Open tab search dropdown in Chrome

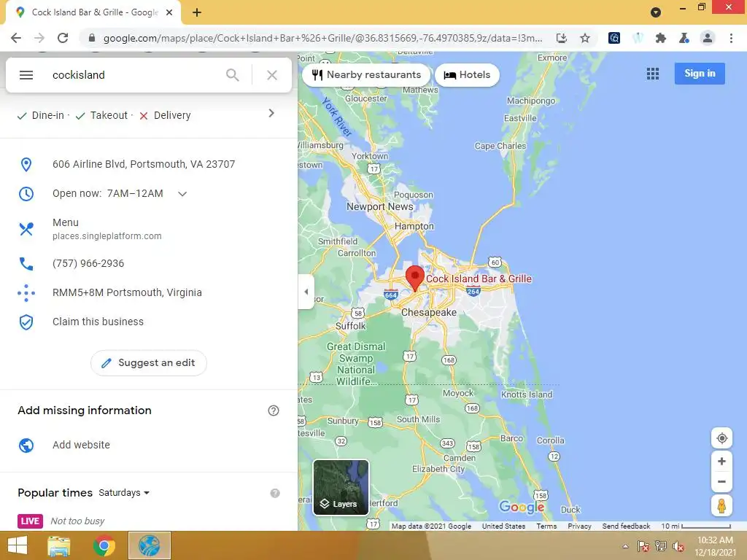coord(656,12)
